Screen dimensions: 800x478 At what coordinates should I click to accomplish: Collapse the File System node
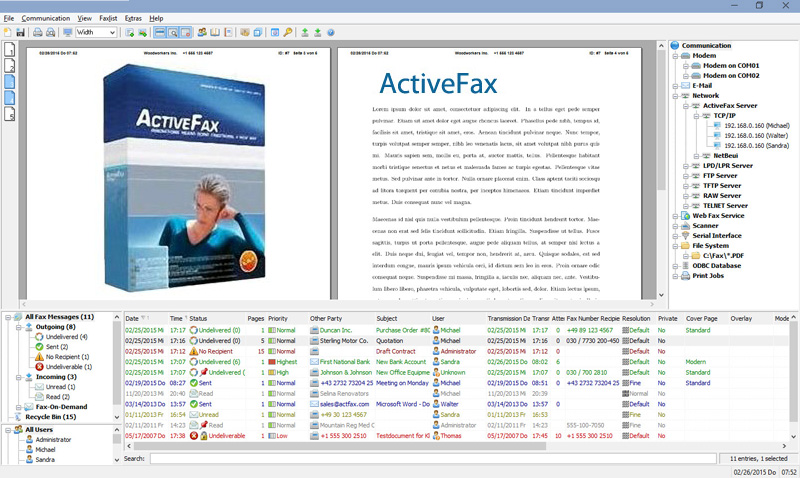pos(675,246)
